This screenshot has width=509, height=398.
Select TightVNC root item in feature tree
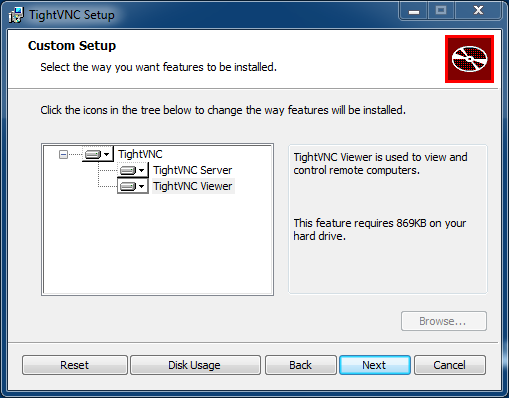click(x=140, y=154)
